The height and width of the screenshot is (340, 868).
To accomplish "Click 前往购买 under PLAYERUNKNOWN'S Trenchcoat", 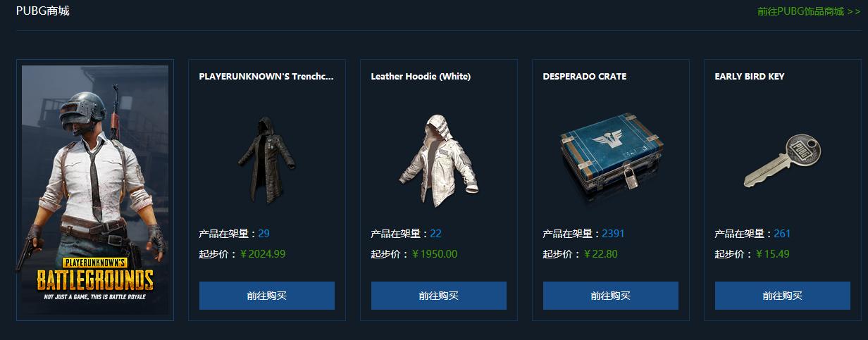I will point(267,296).
